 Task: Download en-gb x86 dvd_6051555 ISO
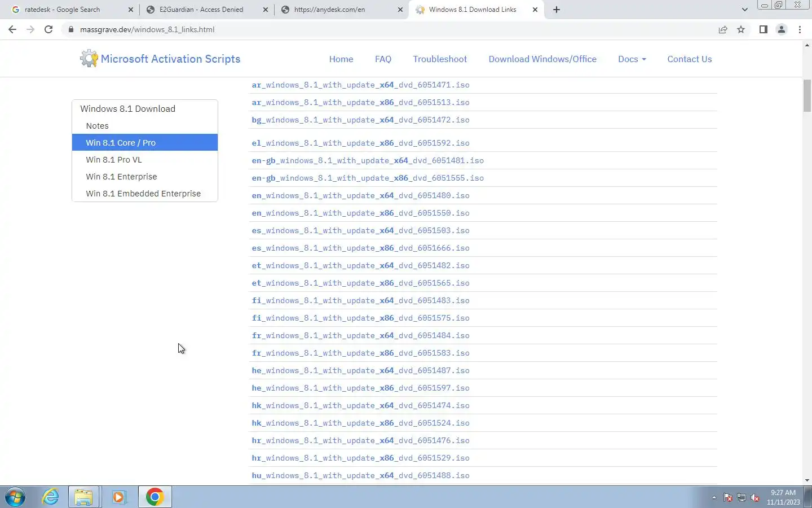[368, 178]
